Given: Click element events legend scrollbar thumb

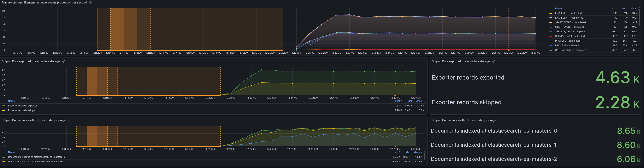Looking at the screenshot, I should (640, 17).
